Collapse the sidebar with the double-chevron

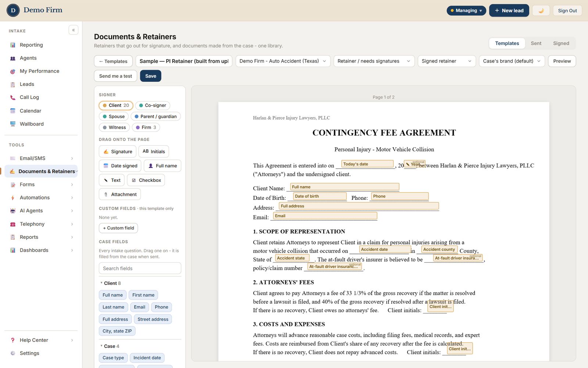pos(73,30)
